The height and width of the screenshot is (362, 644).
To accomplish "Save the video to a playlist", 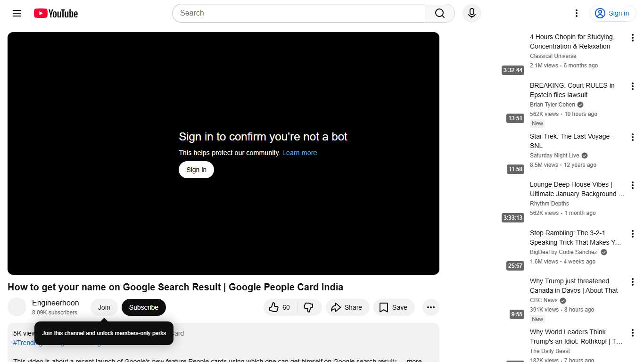I will pyautogui.click(x=394, y=307).
